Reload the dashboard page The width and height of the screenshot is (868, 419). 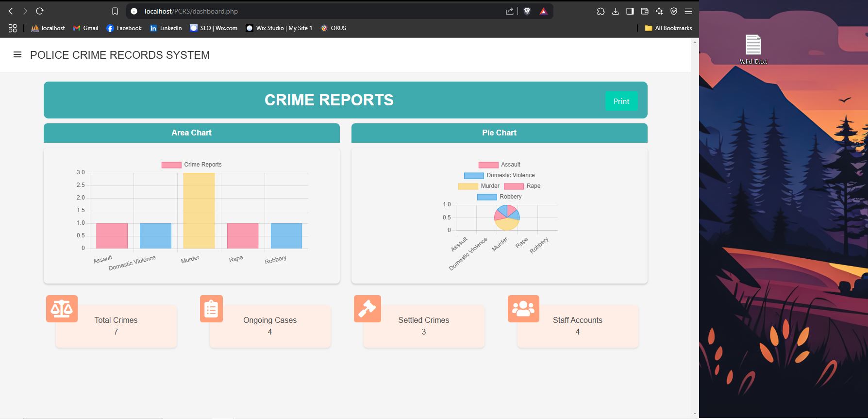(40, 11)
